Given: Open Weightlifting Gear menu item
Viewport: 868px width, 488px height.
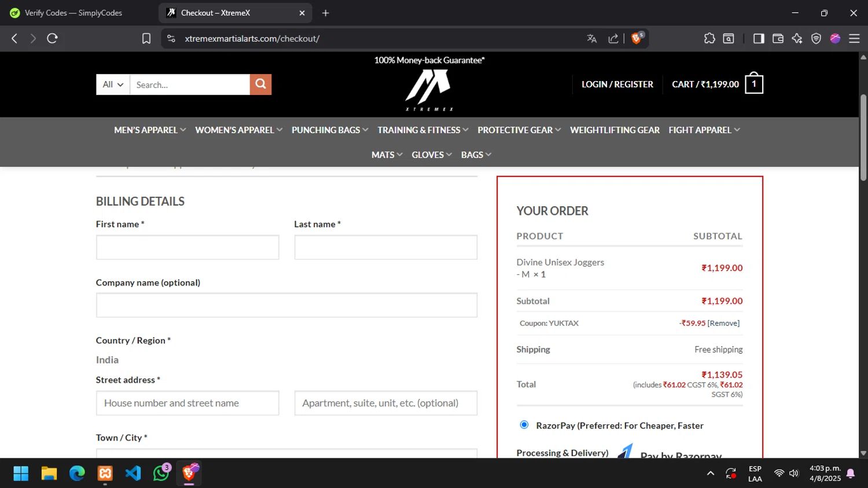Looking at the screenshot, I should pos(615,130).
